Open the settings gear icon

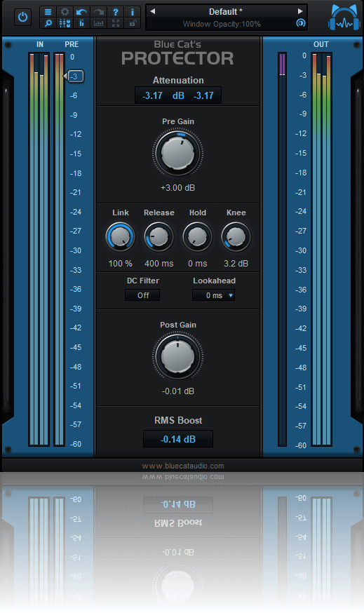[x=65, y=12]
